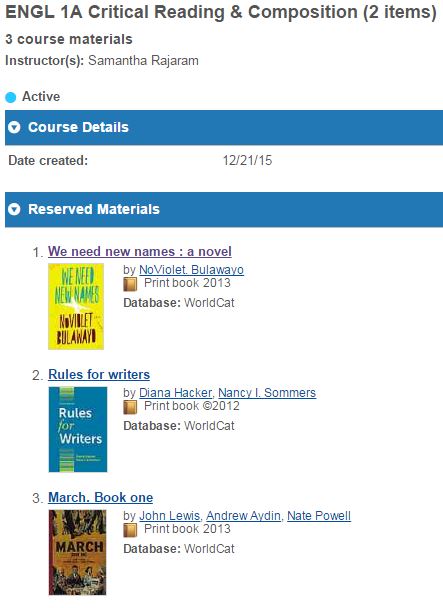Image resolution: width=443 pixels, height=608 pixels.
Task: Click the Reserved Materials header bar
Action: point(224,209)
